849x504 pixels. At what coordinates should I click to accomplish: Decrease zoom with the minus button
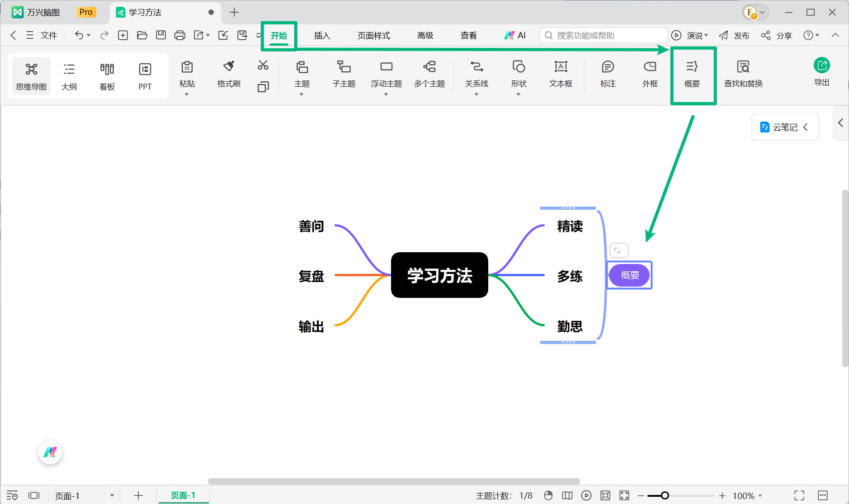coord(641,495)
